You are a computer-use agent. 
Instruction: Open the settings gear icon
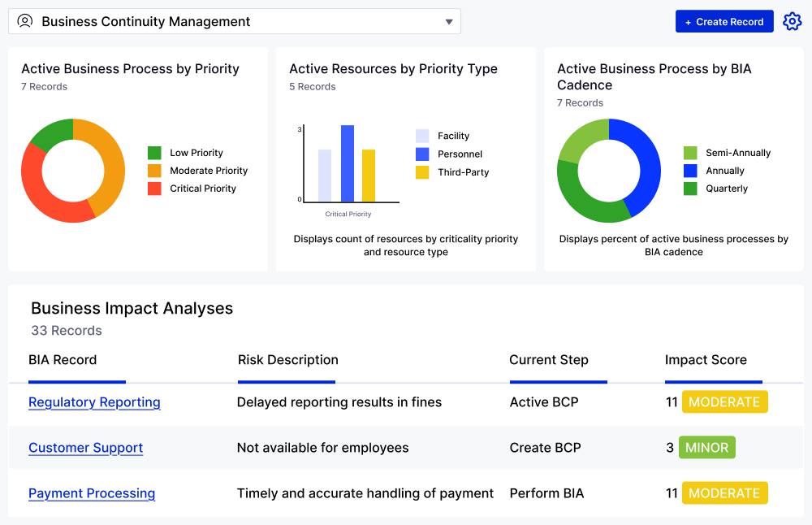[792, 21]
